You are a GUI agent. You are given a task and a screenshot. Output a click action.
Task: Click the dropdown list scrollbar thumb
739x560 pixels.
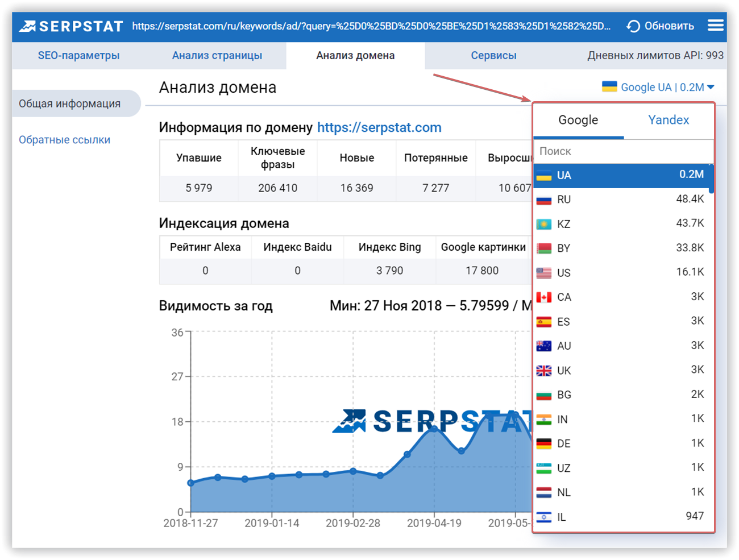pyautogui.click(x=712, y=179)
